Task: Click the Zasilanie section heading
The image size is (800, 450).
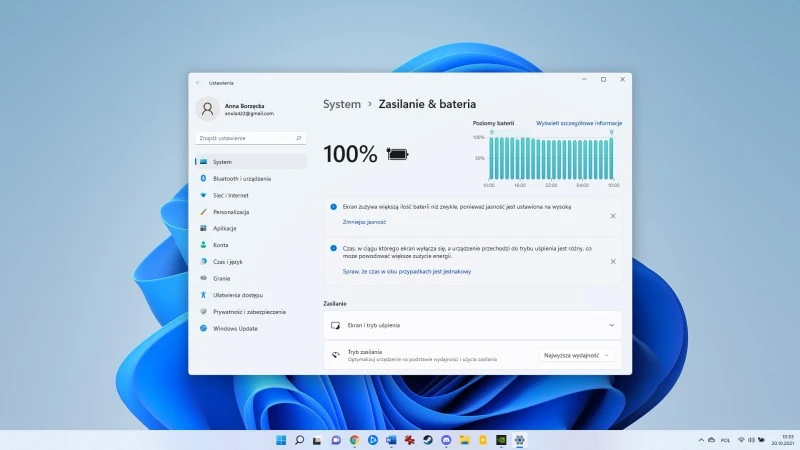Action: pos(335,304)
